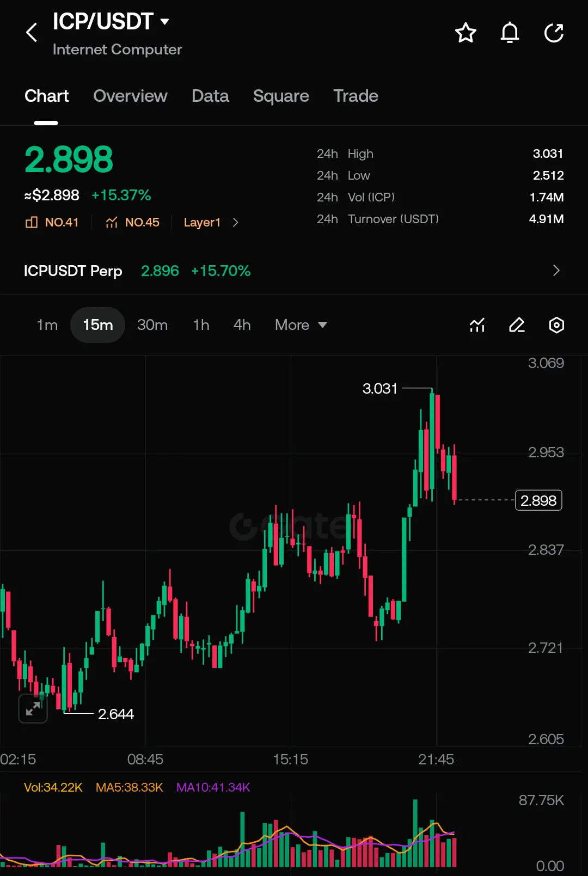The image size is (588, 876).
Task: Tap the 87.75K volume axis label
Action: [541, 800]
